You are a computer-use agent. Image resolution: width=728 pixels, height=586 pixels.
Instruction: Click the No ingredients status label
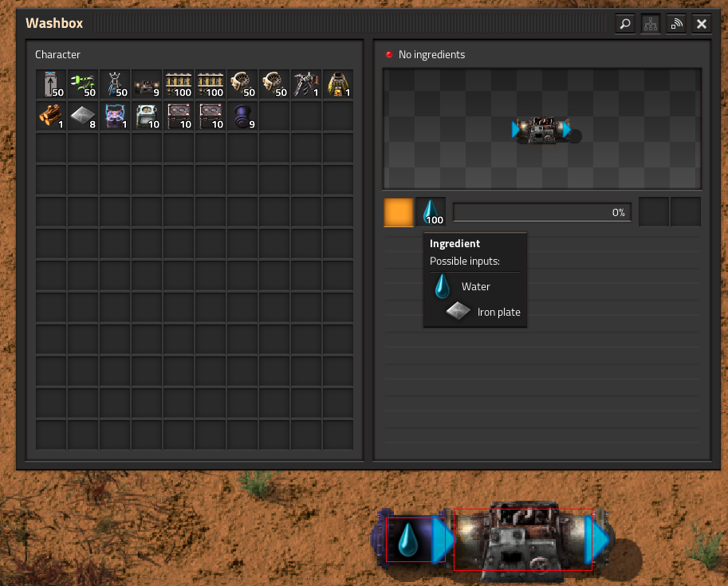point(431,54)
